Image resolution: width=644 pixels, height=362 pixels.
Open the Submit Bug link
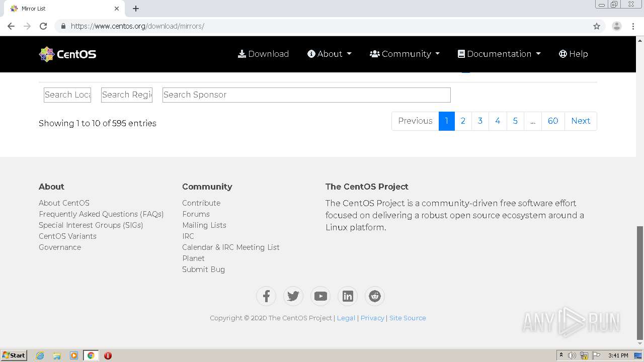point(203,269)
